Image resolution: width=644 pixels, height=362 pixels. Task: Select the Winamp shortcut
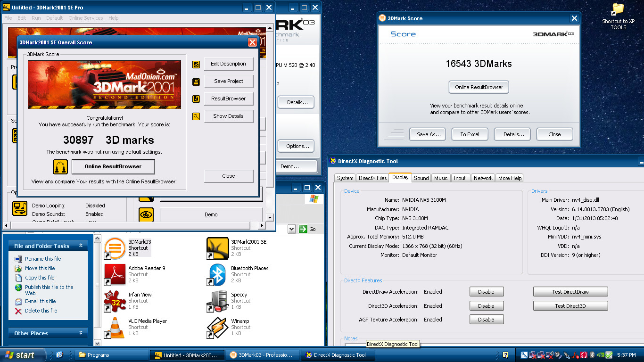coord(217,327)
